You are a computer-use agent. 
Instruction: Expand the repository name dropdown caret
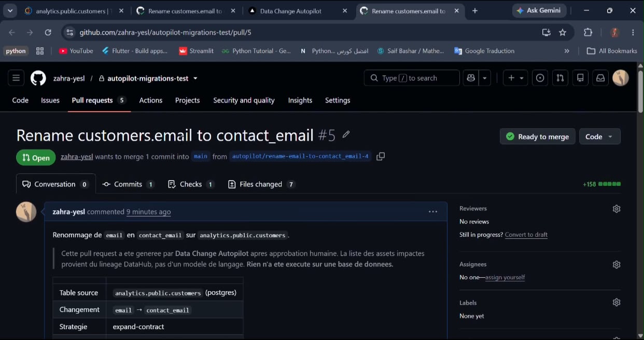click(x=195, y=78)
